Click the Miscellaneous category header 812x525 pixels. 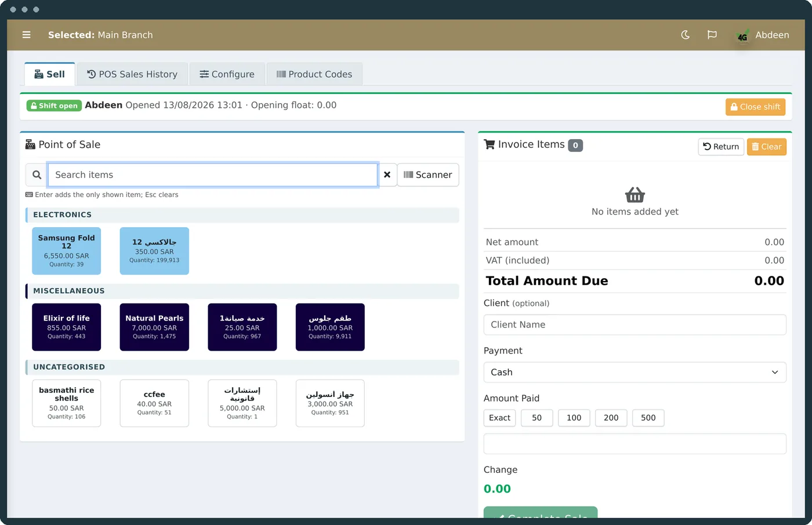[x=242, y=291]
